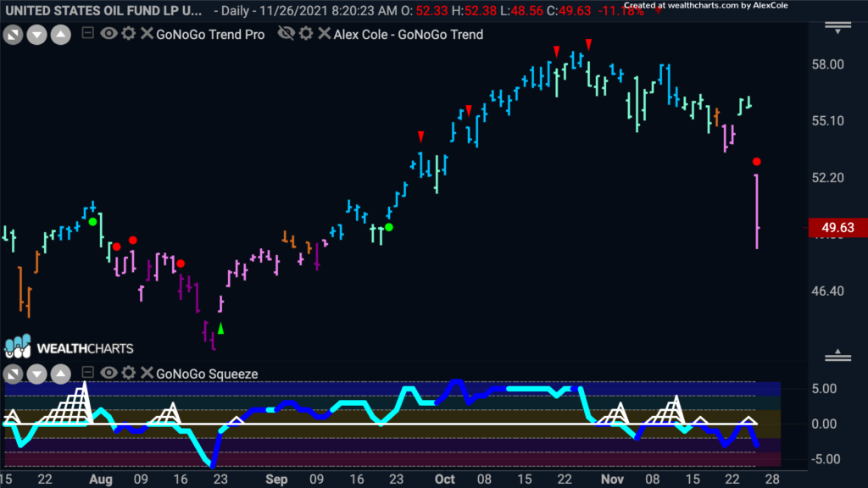Move the price chart pane down
The image size is (868, 488).
point(36,35)
